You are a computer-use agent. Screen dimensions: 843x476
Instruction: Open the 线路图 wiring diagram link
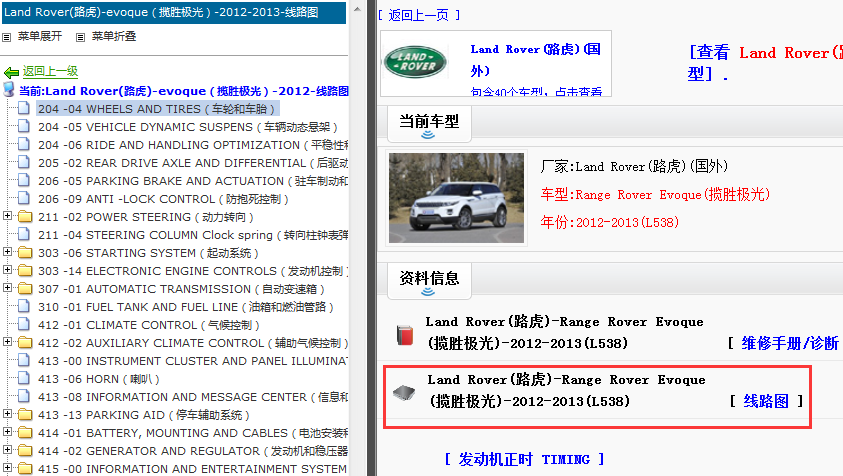point(766,401)
